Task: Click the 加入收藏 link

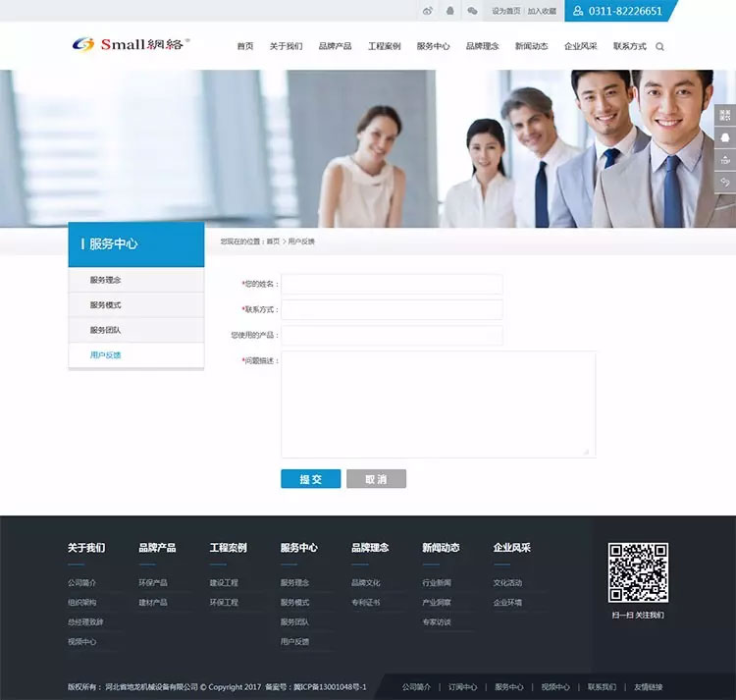Action: point(542,11)
